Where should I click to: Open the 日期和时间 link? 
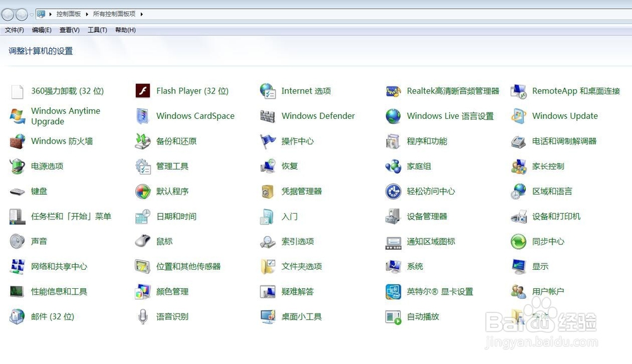click(x=176, y=217)
